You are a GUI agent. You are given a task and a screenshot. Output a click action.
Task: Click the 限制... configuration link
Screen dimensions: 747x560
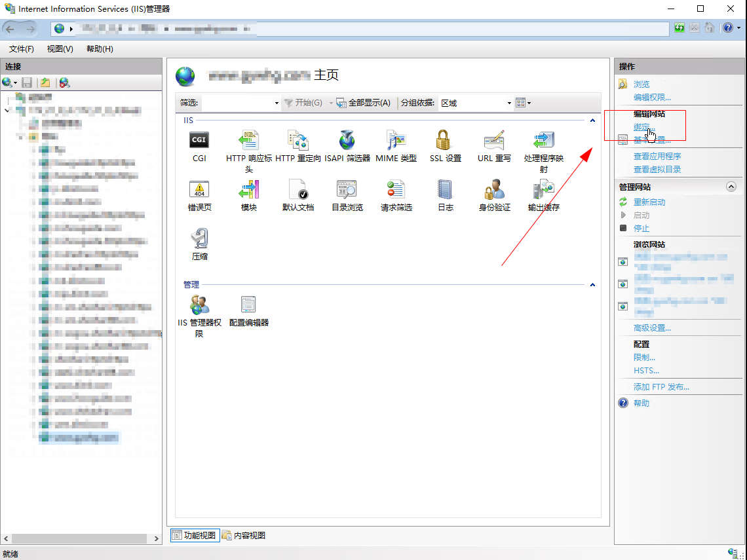(x=644, y=358)
